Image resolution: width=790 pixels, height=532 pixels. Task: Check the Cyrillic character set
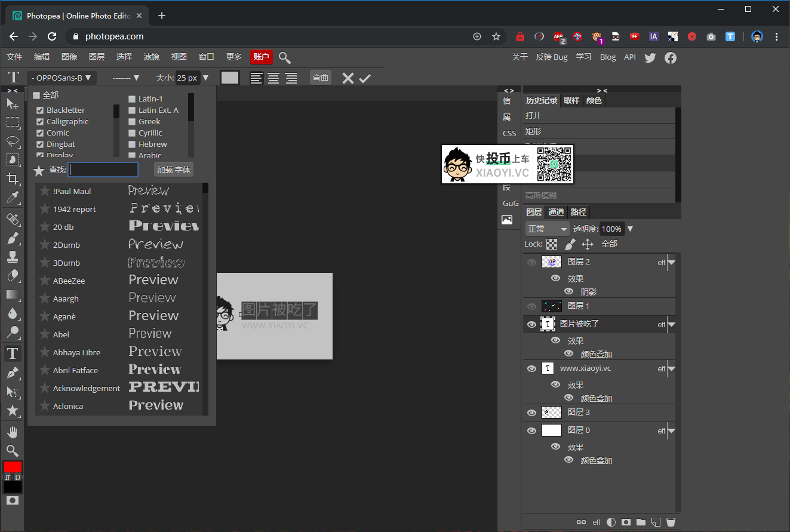pos(133,133)
